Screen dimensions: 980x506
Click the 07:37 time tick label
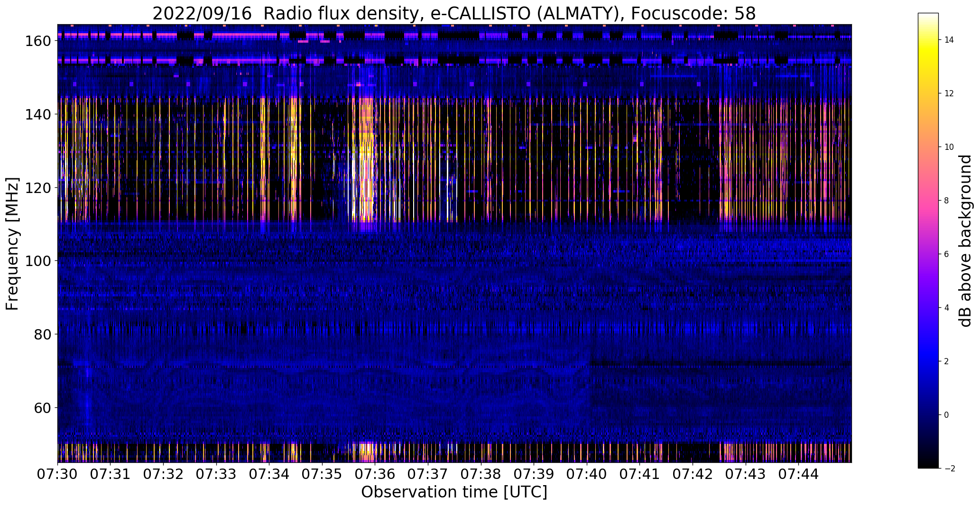(428, 474)
